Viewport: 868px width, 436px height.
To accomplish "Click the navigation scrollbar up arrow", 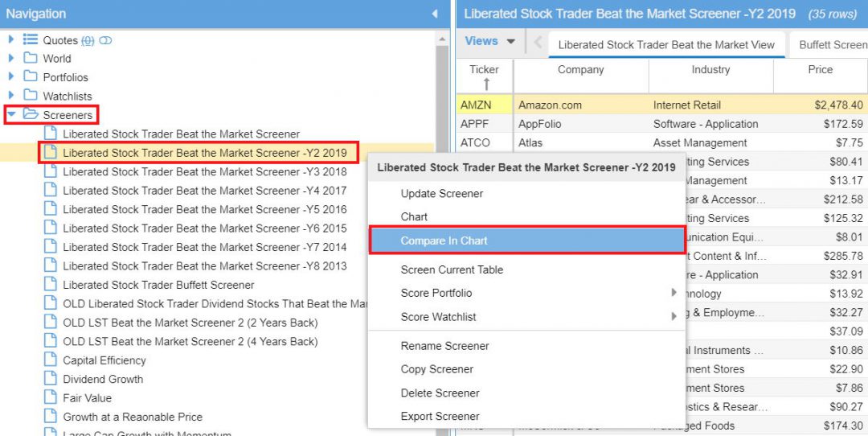I will click(x=442, y=39).
